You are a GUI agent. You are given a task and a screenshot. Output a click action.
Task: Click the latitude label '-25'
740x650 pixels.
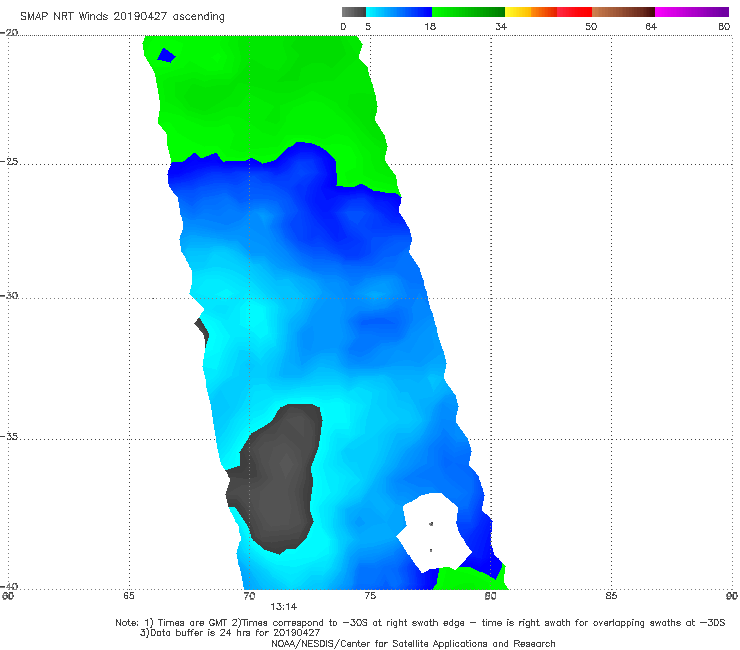[9, 162]
